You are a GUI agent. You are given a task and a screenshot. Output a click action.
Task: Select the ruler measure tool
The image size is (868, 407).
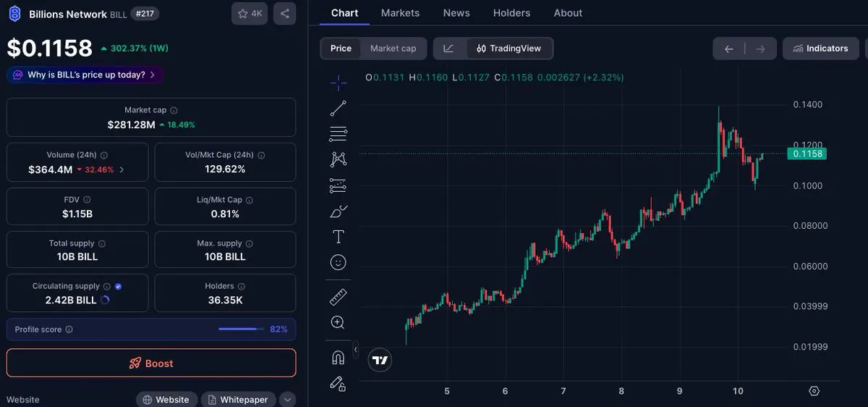click(339, 297)
